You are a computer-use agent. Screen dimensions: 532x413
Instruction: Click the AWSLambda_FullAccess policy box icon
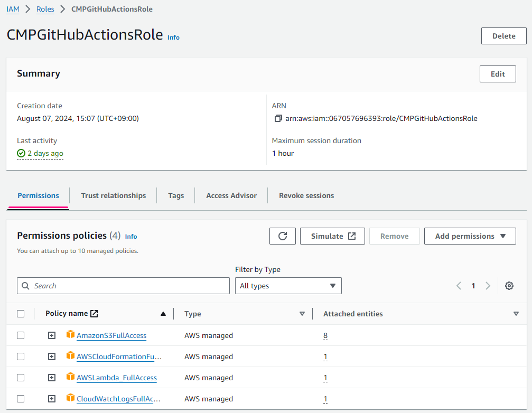[71, 377]
